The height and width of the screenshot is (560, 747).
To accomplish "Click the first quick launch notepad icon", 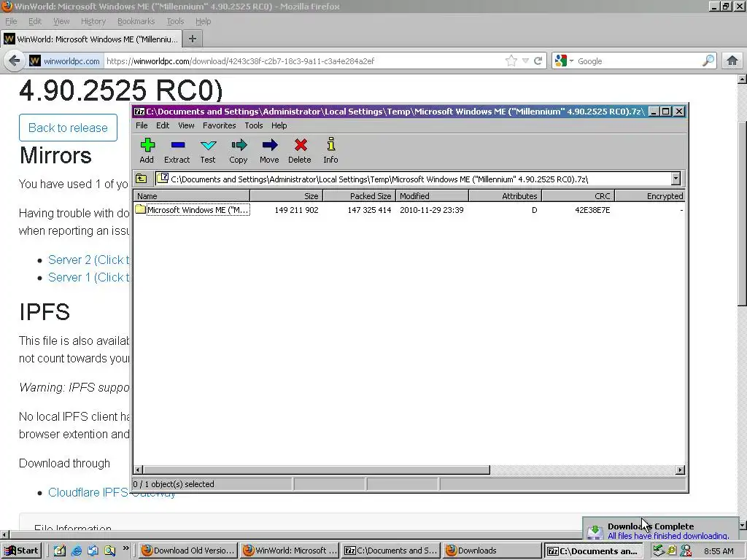I will [x=60, y=551].
